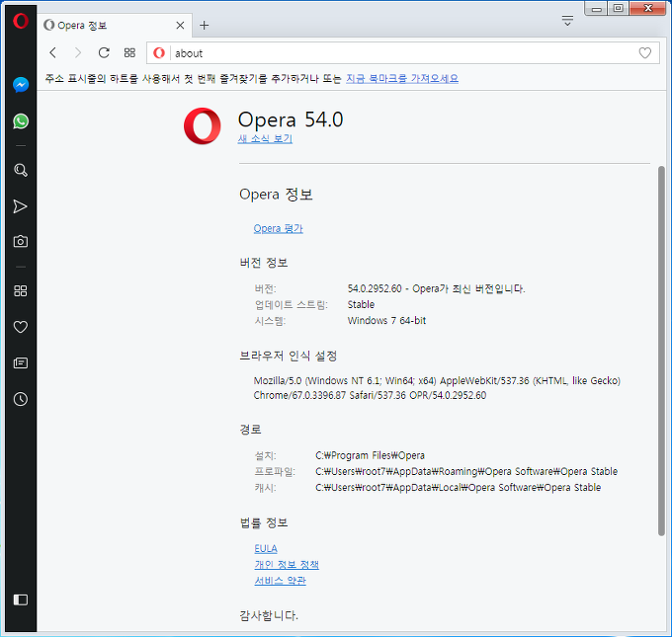672x637 pixels.
Task: Click the large Opera logo on page
Action: (203, 126)
